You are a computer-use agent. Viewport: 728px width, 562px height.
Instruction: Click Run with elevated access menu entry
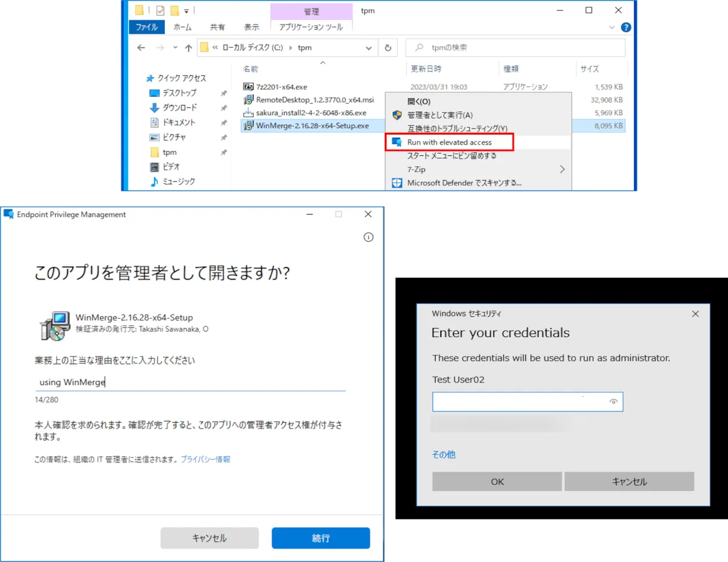[450, 142]
